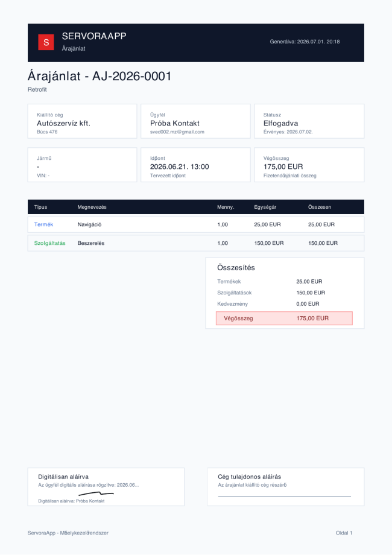Click the email sved002.mz@gmail.com

click(177, 132)
